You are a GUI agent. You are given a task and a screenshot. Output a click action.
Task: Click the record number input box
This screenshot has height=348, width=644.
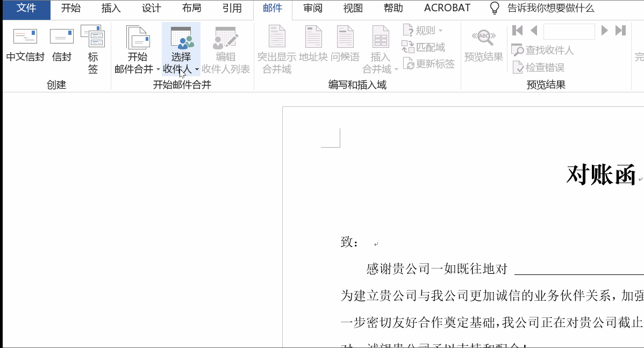[569, 31]
